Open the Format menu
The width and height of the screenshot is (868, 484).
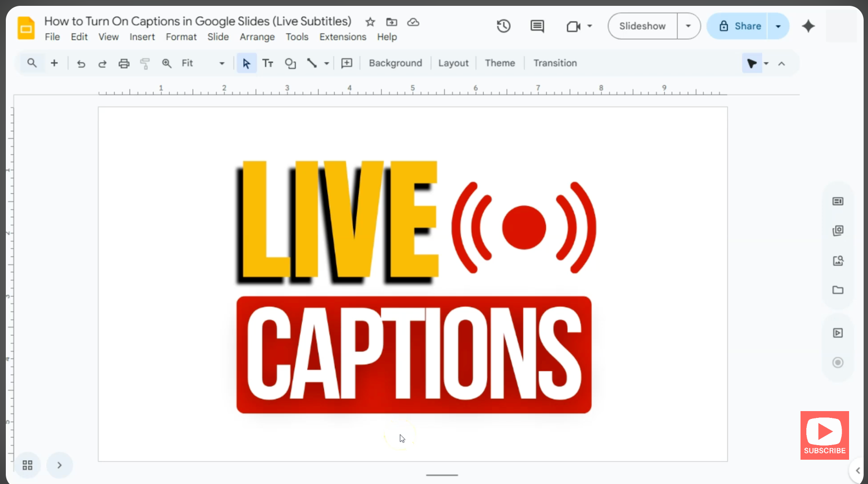point(181,37)
